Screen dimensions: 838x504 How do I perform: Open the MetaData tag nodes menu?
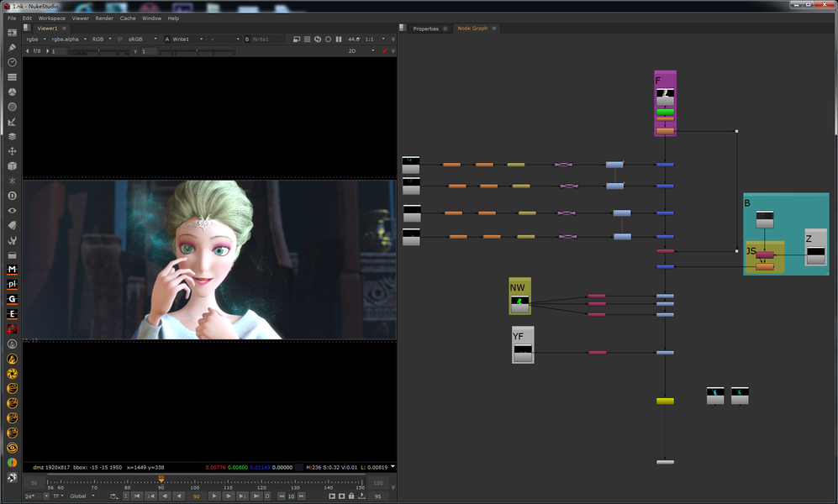(x=12, y=225)
